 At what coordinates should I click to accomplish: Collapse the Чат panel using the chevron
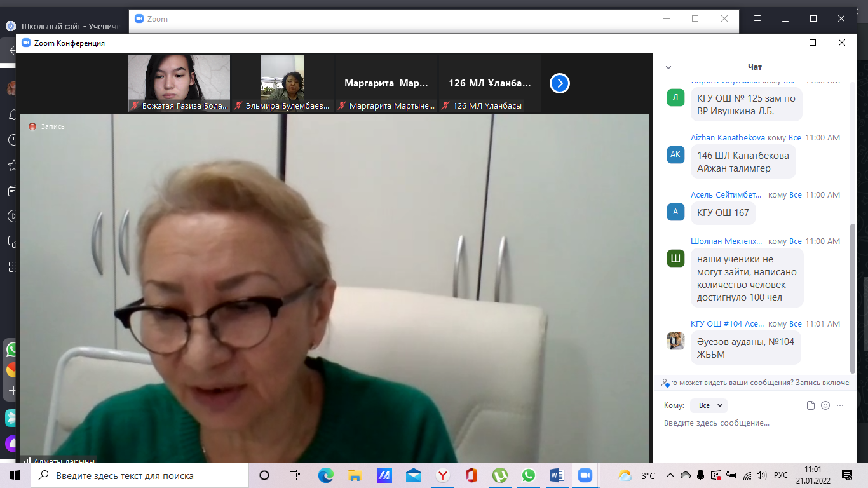pos(668,67)
